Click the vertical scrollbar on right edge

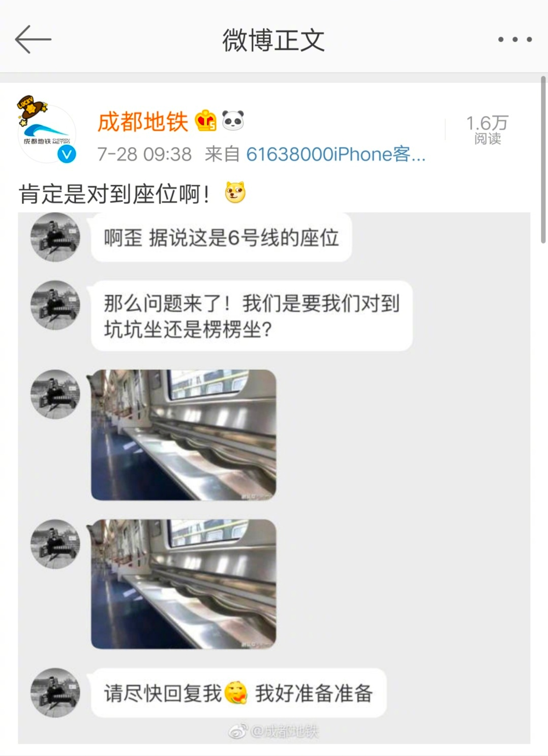[543, 160]
